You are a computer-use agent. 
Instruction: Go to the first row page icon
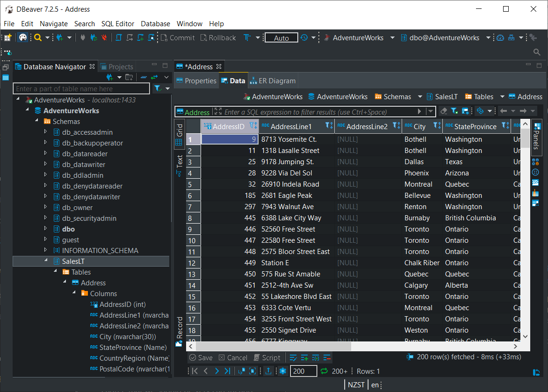pyautogui.click(x=195, y=371)
